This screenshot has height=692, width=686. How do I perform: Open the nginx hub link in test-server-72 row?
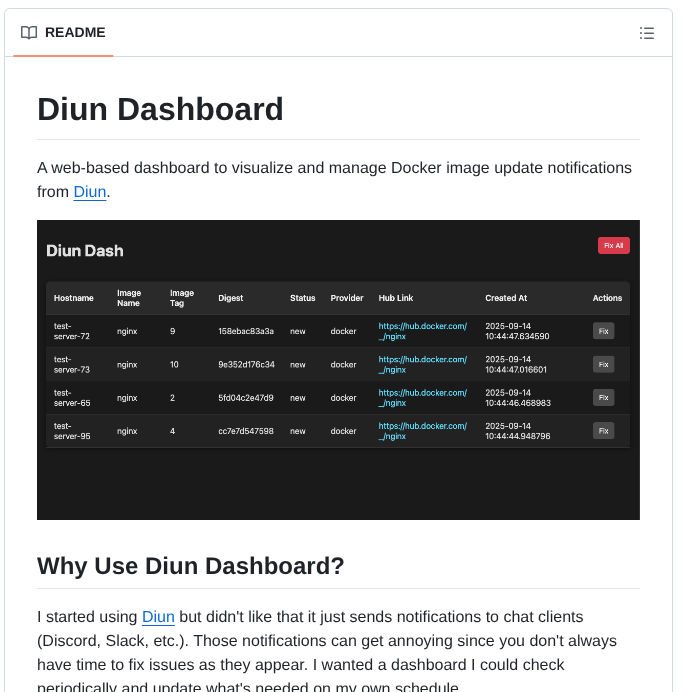pos(422,331)
